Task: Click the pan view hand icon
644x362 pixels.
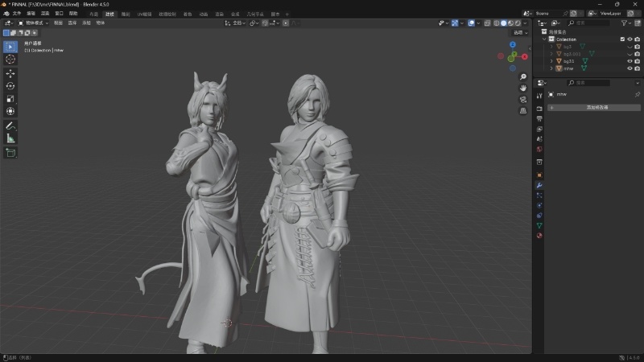Action: pos(522,88)
